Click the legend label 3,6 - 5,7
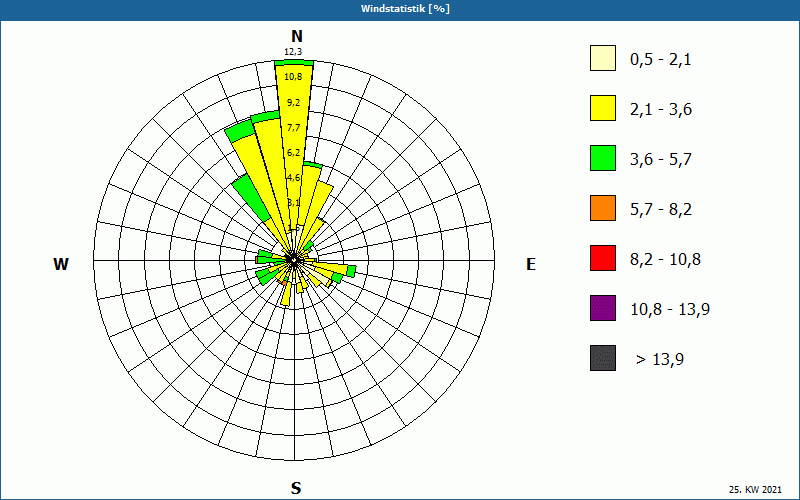This screenshot has height=500, width=800. [661, 160]
